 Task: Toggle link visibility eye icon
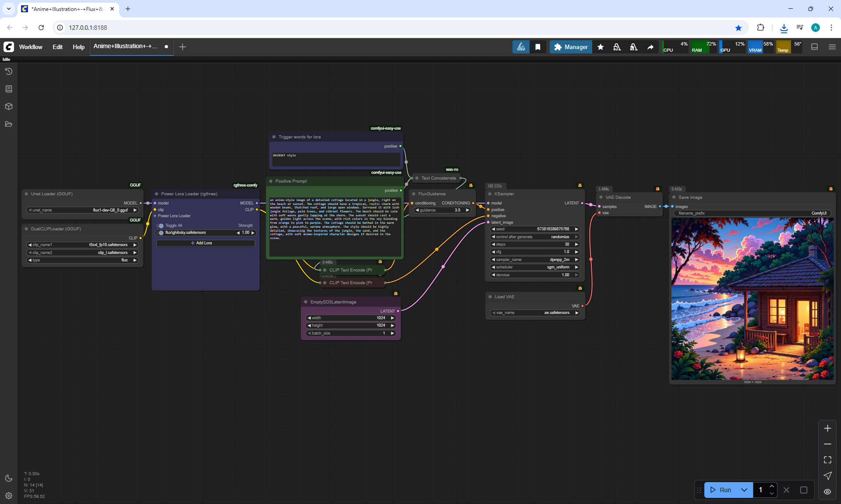[827, 491]
